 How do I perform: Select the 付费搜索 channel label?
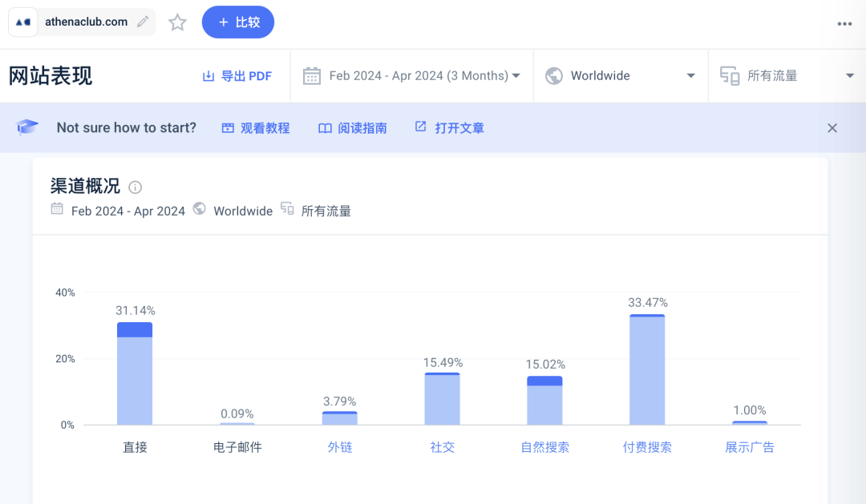click(x=647, y=447)
